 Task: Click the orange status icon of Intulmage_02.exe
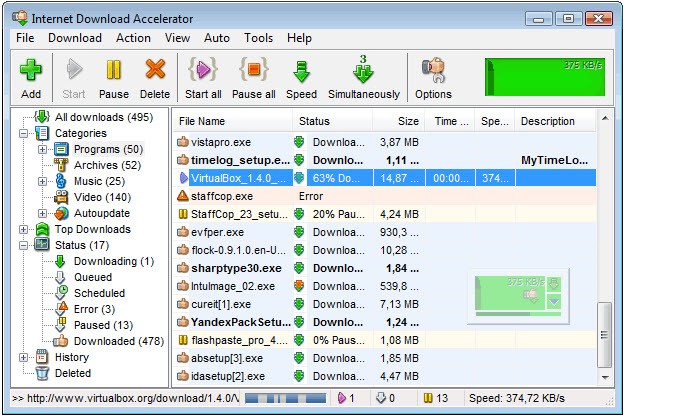point(299,286)
